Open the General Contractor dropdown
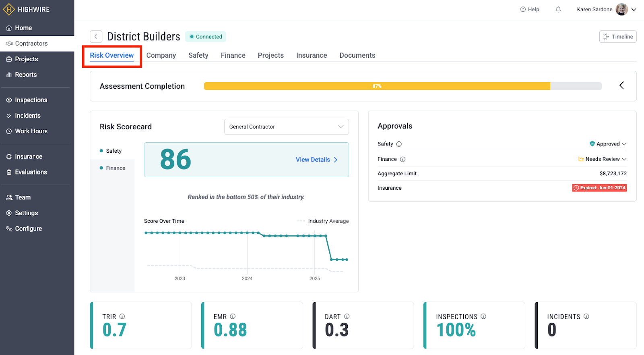 [x=286, y=127]
